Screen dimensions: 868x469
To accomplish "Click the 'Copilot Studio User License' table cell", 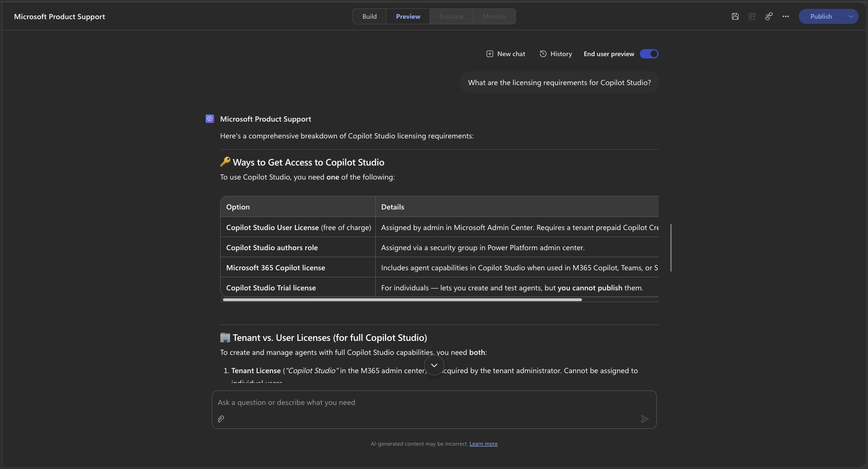I will 298,227.
